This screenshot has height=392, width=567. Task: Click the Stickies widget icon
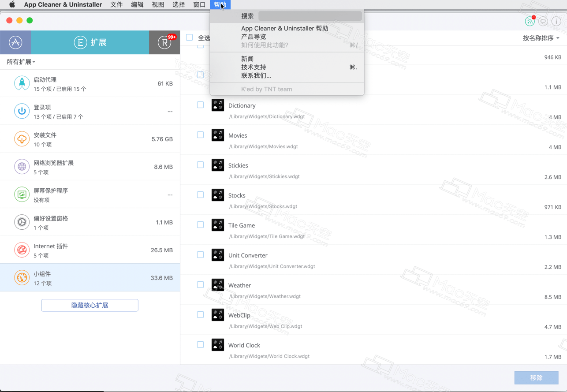[x=218, y=165]
